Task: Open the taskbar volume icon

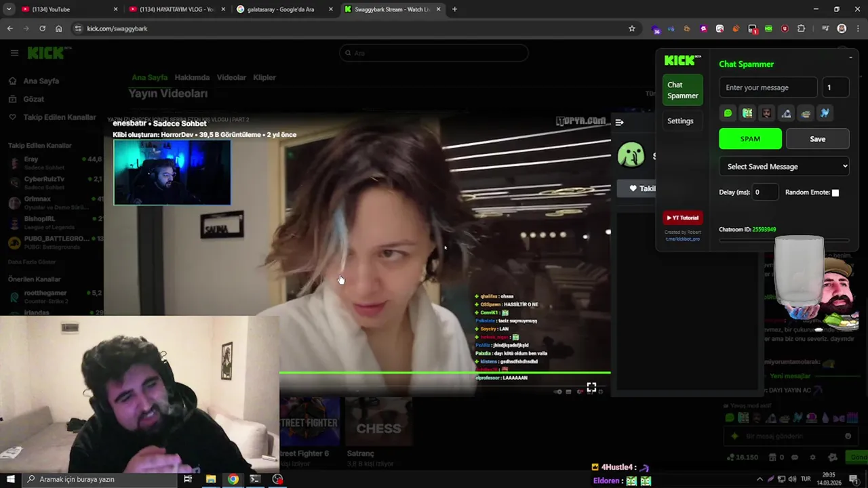Action: [x=791, y=479]
